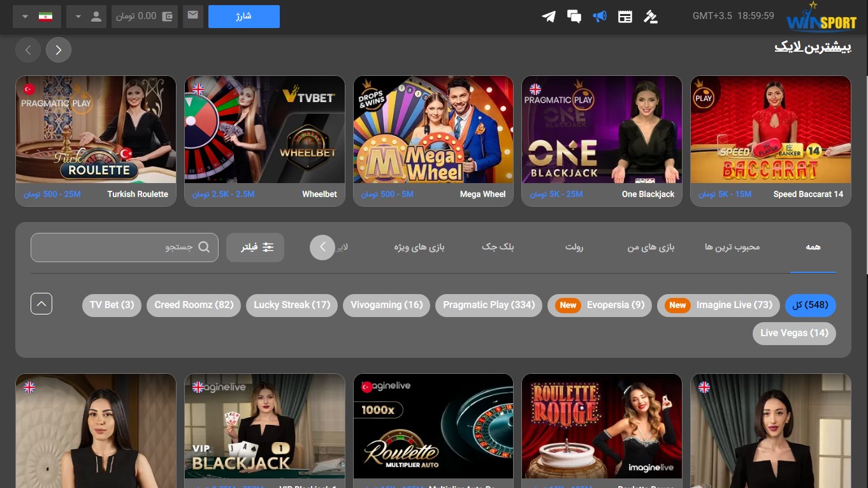Filter by کل (548) provider chip
This screenshot has width=868, height=488.
tap(811, 305)
